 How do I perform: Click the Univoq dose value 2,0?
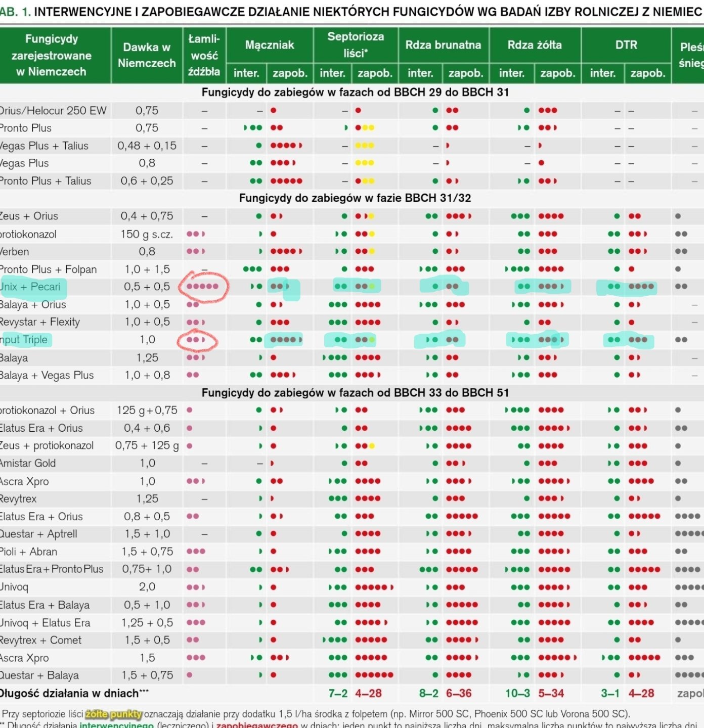pyautogui.click(x=147, y=587)
